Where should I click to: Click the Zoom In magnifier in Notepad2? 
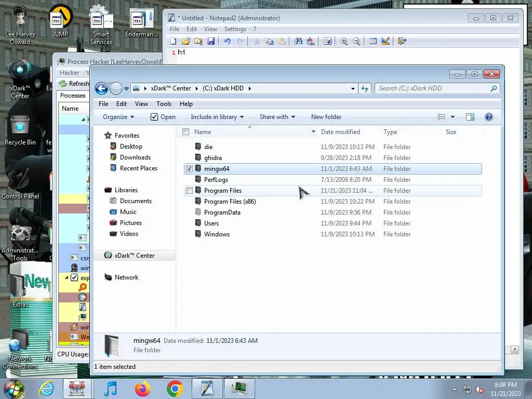(344, 41)
